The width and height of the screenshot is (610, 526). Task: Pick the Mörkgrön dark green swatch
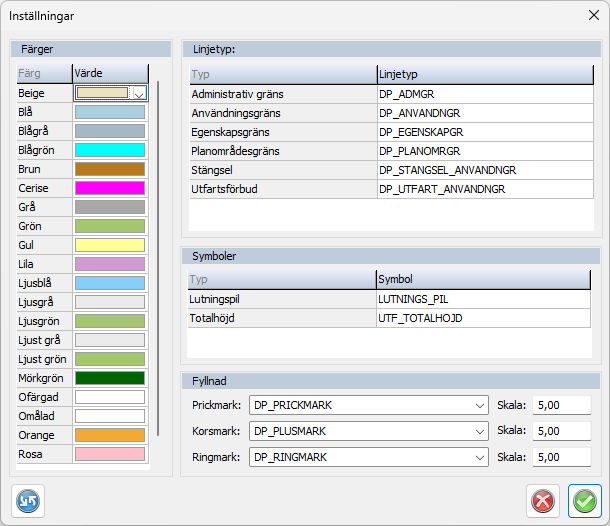(110, 378)
